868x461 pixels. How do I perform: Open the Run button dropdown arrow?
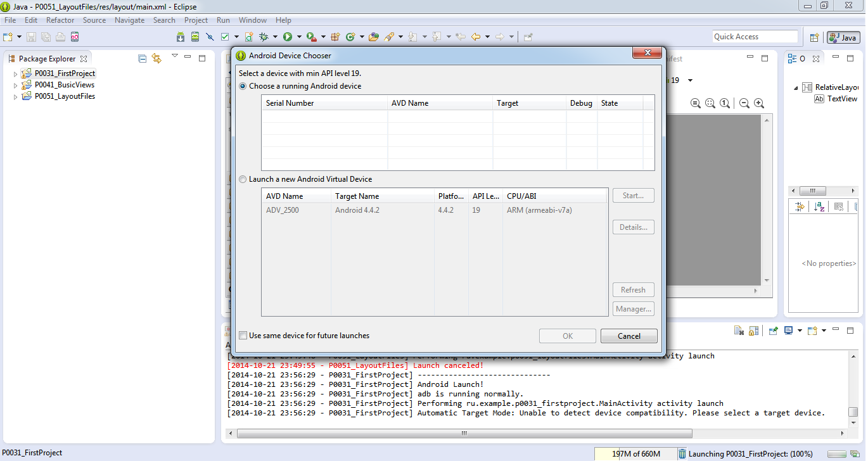[298, 37]
